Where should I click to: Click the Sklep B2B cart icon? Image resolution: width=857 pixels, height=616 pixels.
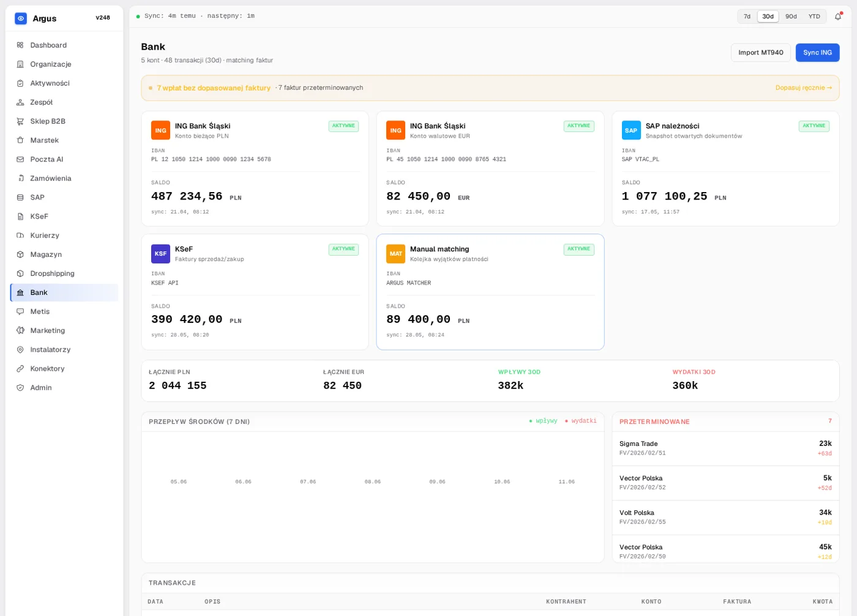(20, 121)
